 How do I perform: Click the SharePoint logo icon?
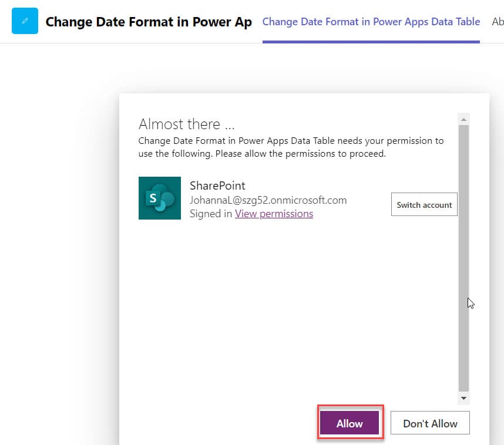[x=159, y=198]
